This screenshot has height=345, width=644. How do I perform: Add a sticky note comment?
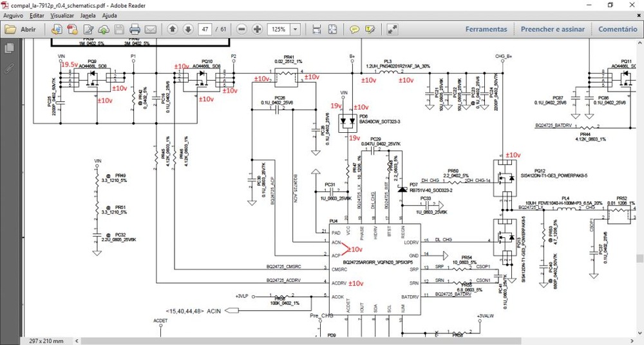(x=354, y=29)
